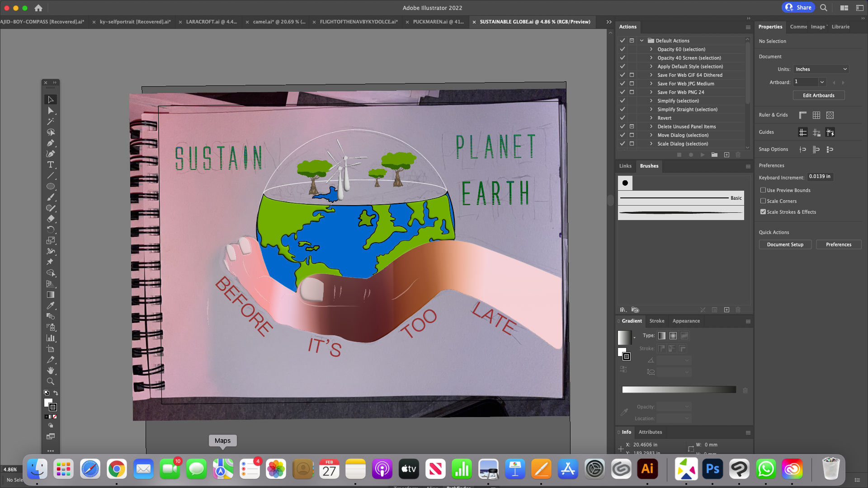Open the Units dropdown set to Inches
Screen dimensions: 868x488
click(x=821, y=69)
